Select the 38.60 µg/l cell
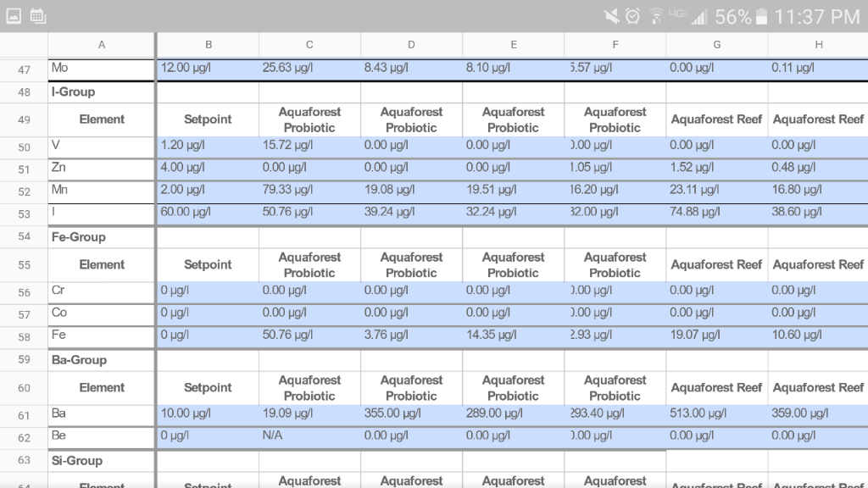 point(818,214)
